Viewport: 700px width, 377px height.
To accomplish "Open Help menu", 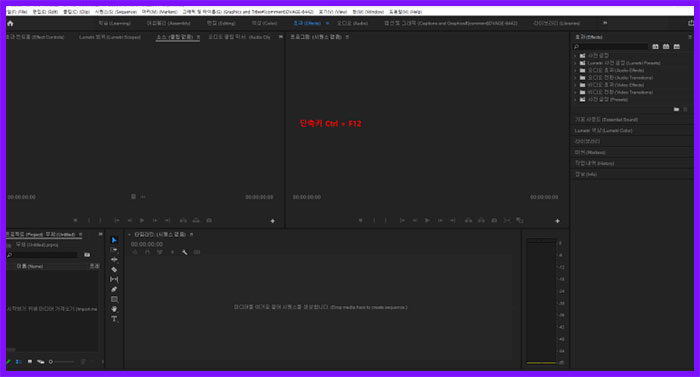I will pyautogui.click(x=405, y=12).
